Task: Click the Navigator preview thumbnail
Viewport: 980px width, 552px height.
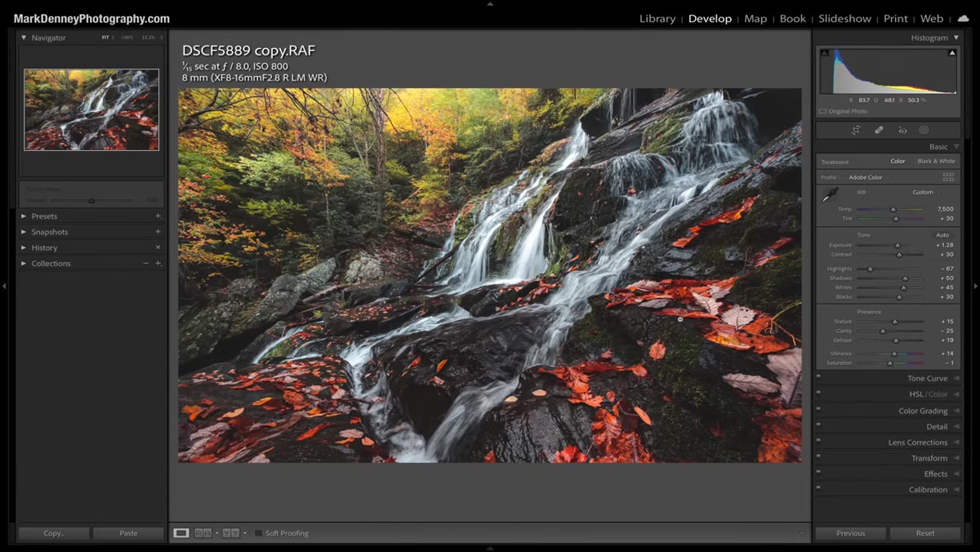Action: coord(91,109)
